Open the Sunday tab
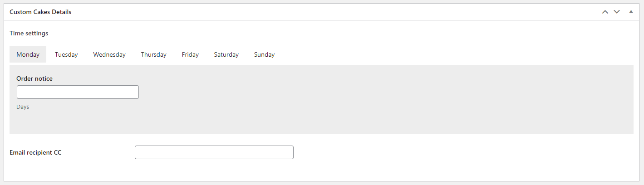 (x=264, y=54)
